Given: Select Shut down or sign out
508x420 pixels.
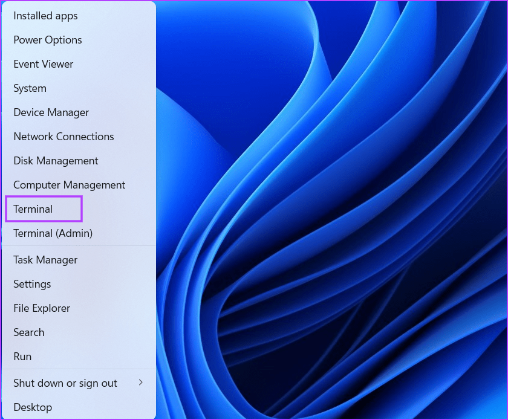Looking at the screenshot, I should [x=65, y=383].
